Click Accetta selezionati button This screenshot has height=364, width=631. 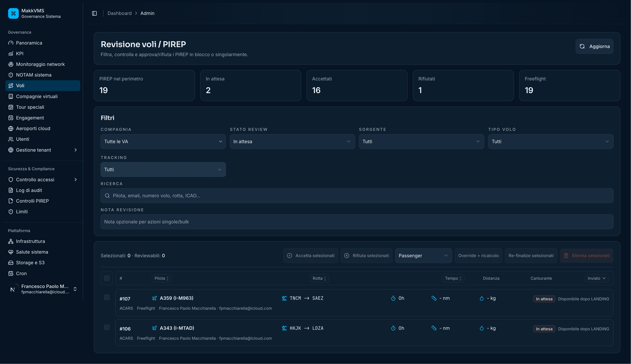(x=310, y=255)
